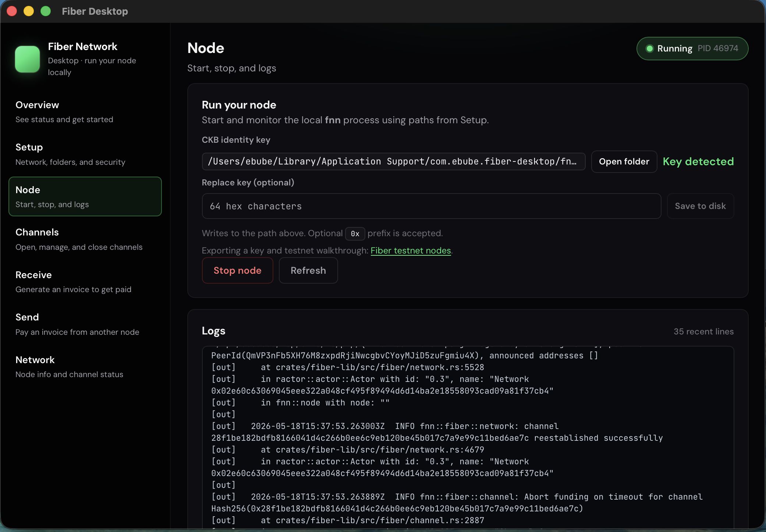Viewport: 766px width, 532px height.
Task: Click the CKB identity key path field
Action: 393,162
